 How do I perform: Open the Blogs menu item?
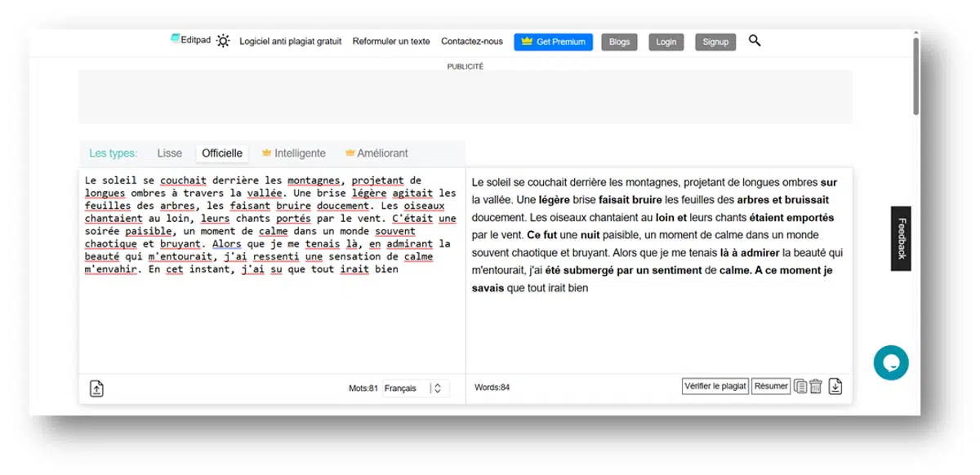point(619,42)
